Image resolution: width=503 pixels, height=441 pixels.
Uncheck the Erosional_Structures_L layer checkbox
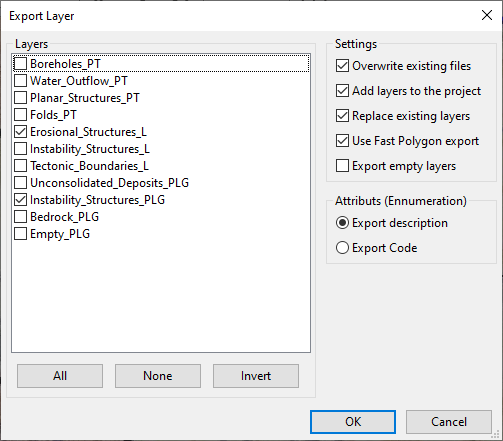click(x=20, y=132)
